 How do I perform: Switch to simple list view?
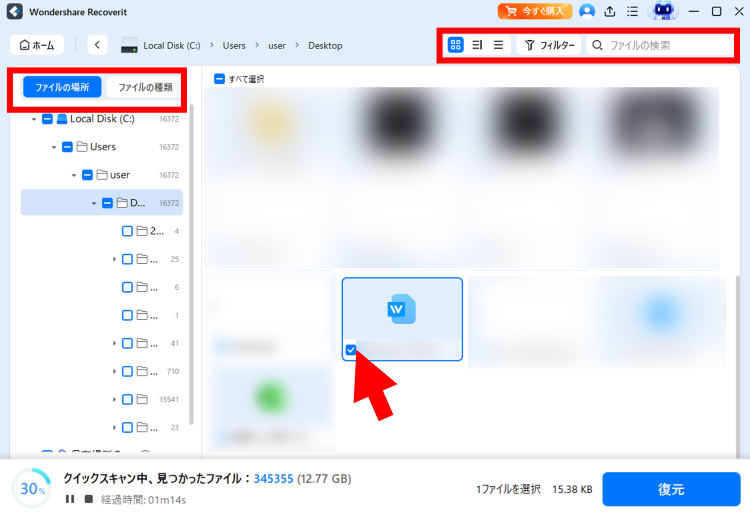coord(498,45)
